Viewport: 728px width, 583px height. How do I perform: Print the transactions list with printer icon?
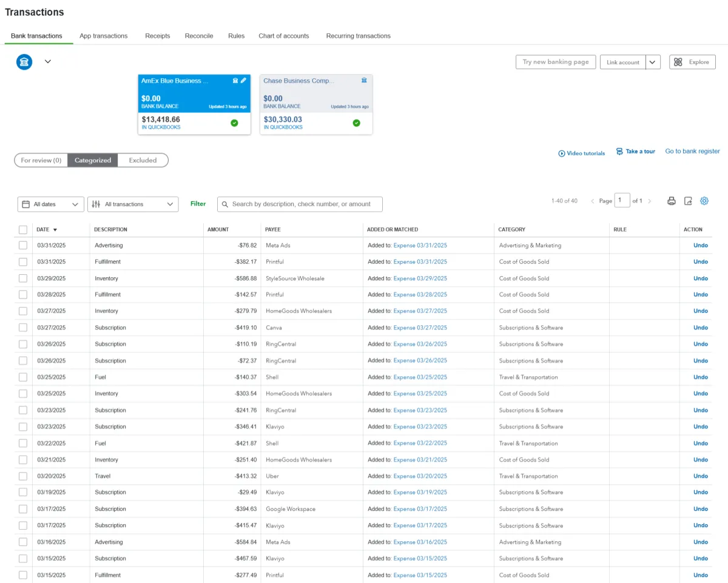pyautogui.click(x=672, y=201)
